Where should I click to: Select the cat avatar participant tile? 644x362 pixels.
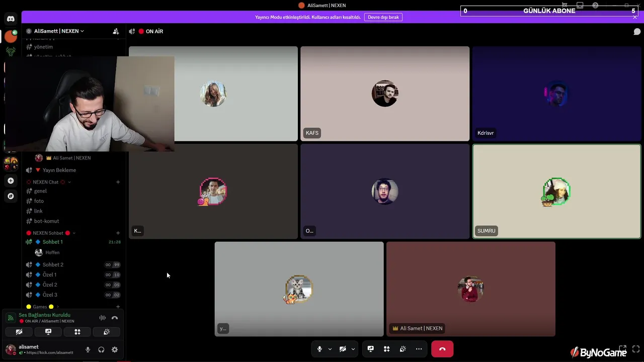(x=299, y=289)
